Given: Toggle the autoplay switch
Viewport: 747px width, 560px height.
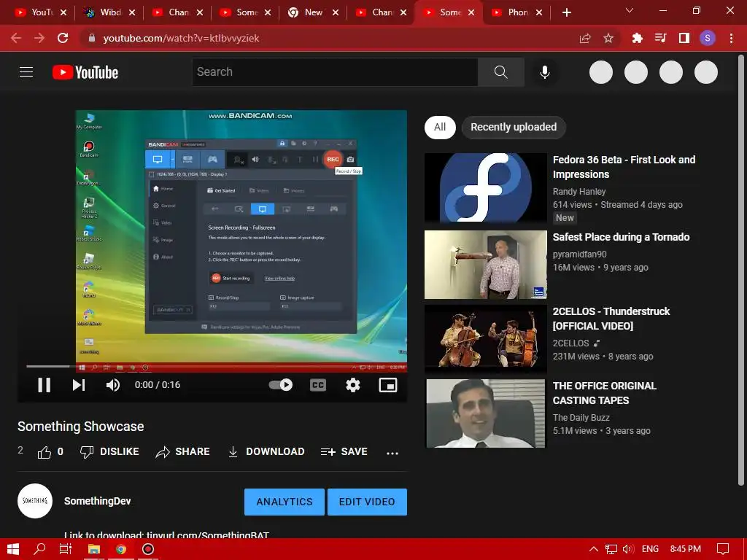Looking at the screenshot, I should (x=281, y=385).
